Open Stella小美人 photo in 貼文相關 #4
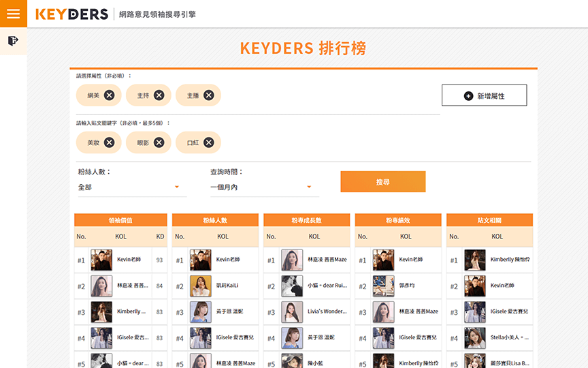The height and width of the screenshot is (368, 588). pyautogui.click(x=475, y=338)
